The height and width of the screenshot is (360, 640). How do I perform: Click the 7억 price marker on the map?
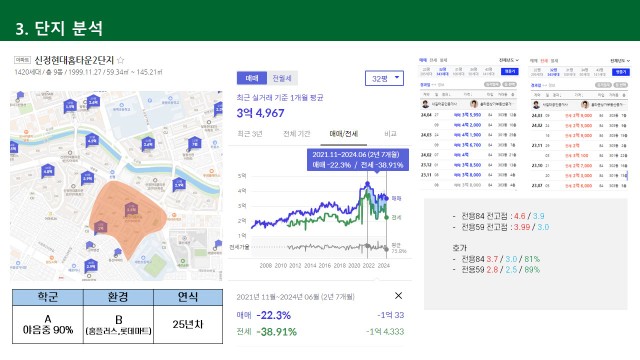pos(195,143)
